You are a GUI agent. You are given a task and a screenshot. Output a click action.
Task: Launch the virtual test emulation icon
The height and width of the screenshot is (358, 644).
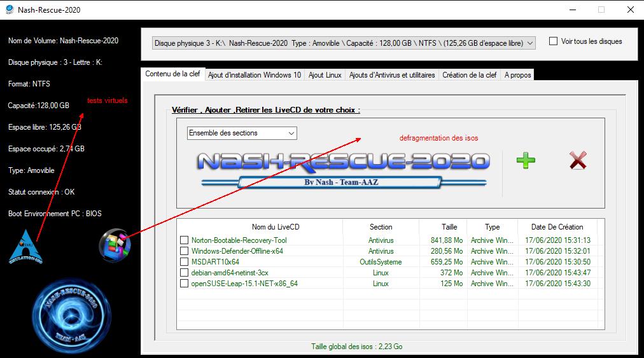coord(25,247)
